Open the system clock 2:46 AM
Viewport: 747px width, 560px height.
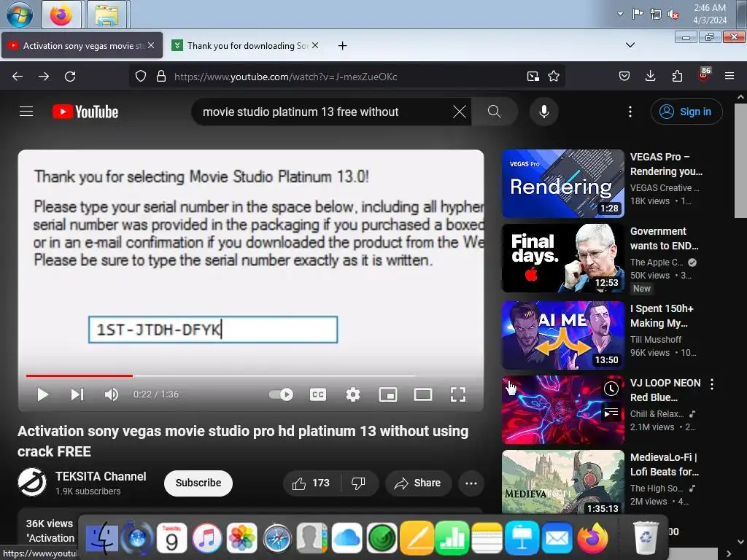(x=710, y=14)
